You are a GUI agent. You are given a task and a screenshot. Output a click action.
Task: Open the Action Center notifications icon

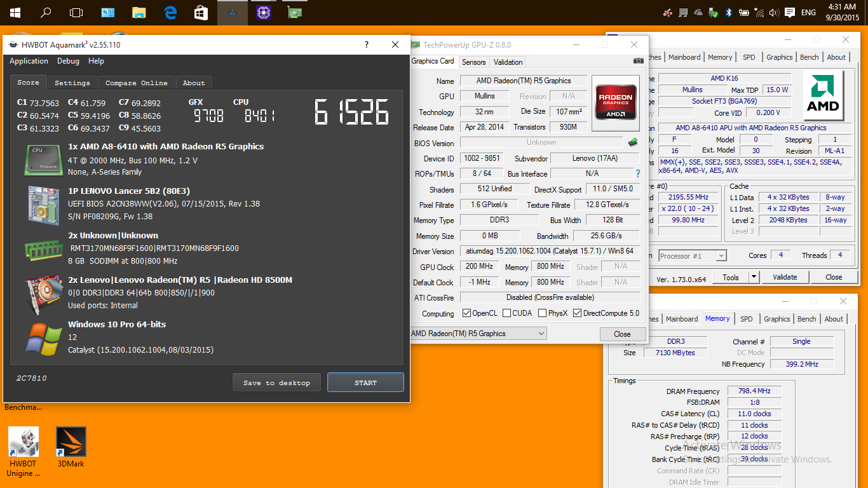pyautogui.click(x=790, y=13)
